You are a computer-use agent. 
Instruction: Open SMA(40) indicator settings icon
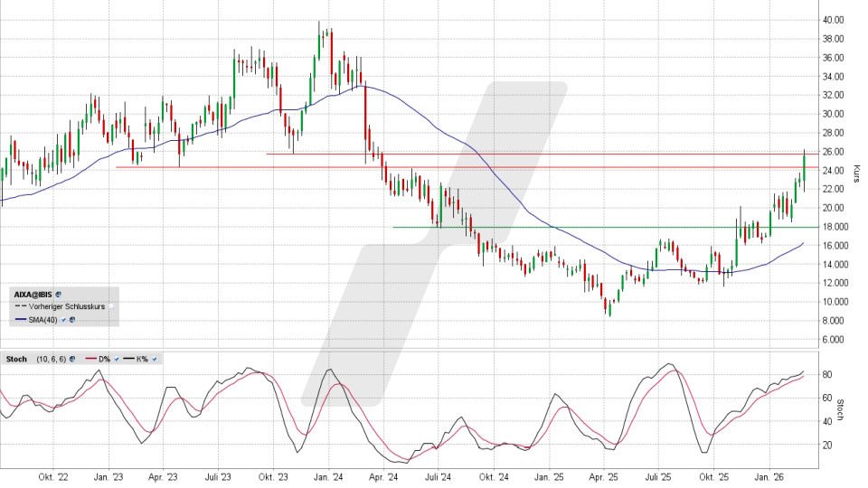[x=72, y=320]
